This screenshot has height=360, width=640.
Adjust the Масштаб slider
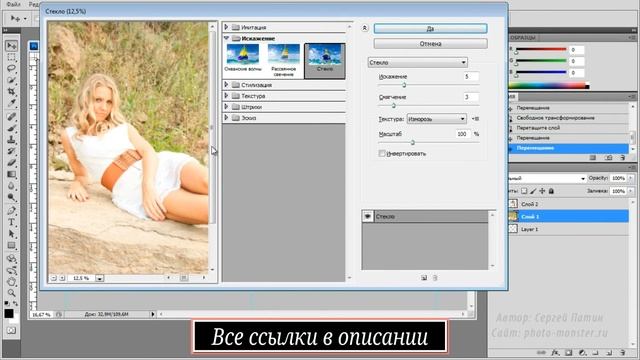(x=413, y=142)
